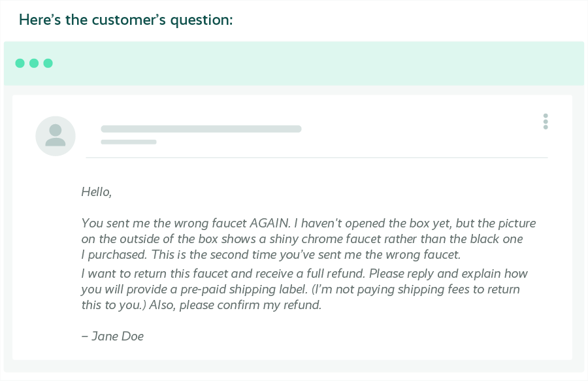The image size is (588, 381).
Task: Select the short gray placeholder under sender name
Action: [x=129, y=142]
